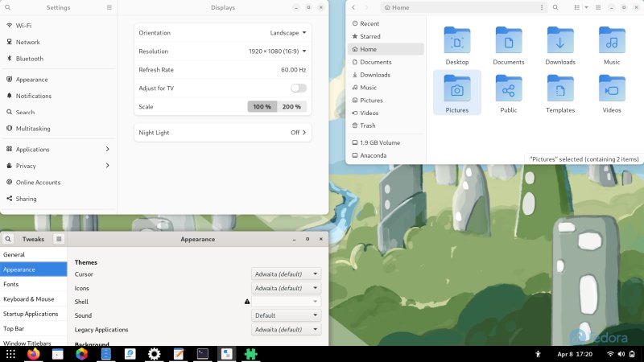Select Search in Settings sidebar
Screen dimensions: 644x362
click(x=58, y=112)
